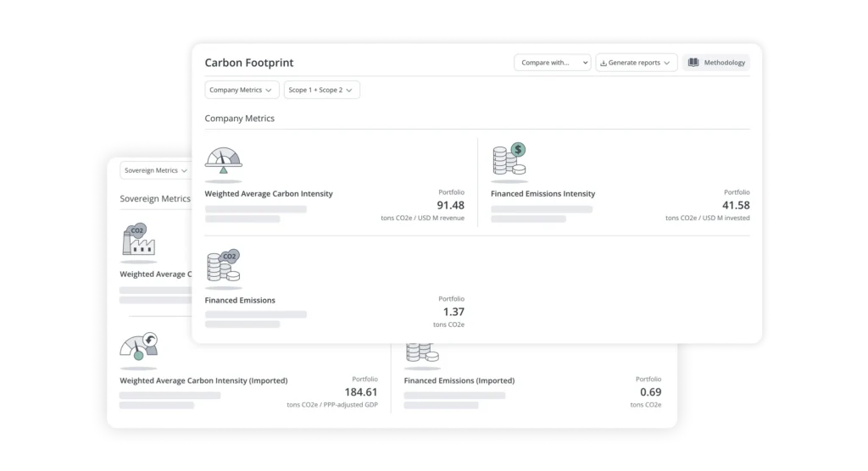Click the Financed Emissions Intensity coins icon
Image resolution: width=868 pixels, height=471 pixels.
point(509,159)
